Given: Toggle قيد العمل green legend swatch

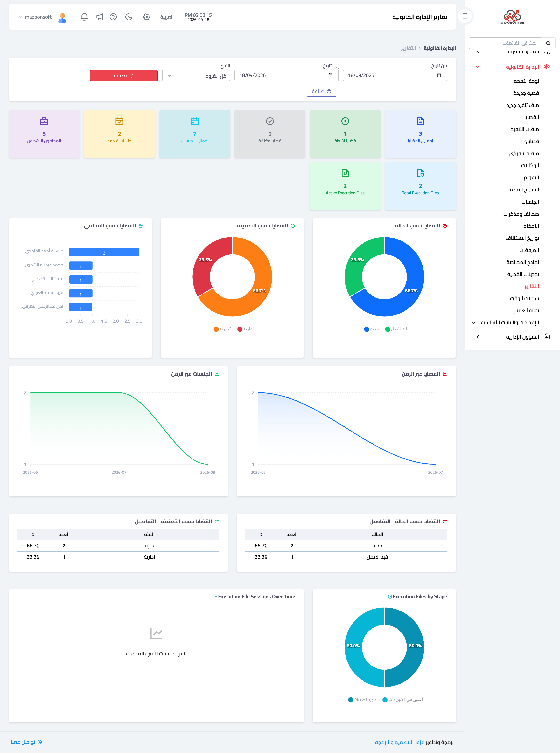Looking at the screenshot, I should tap(388, 329).
